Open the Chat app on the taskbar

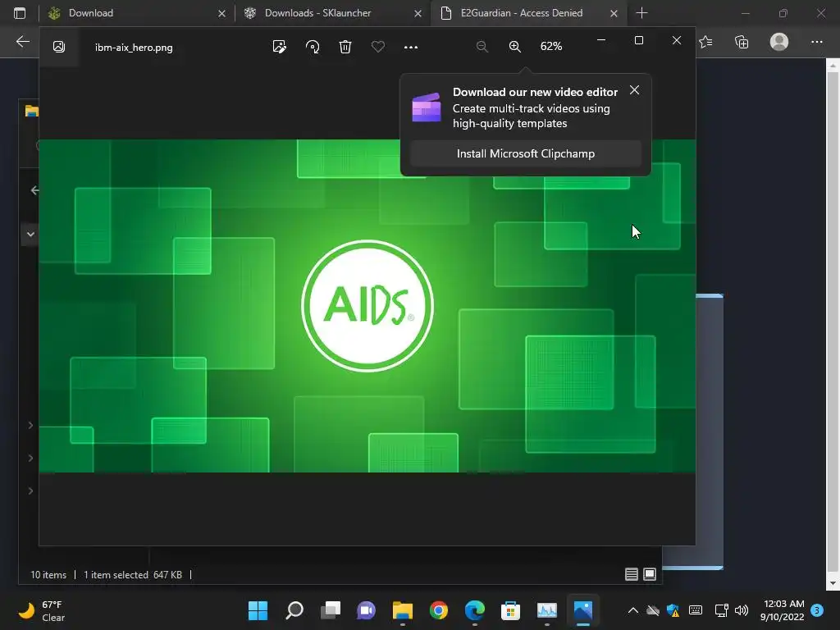coord(366,610)
